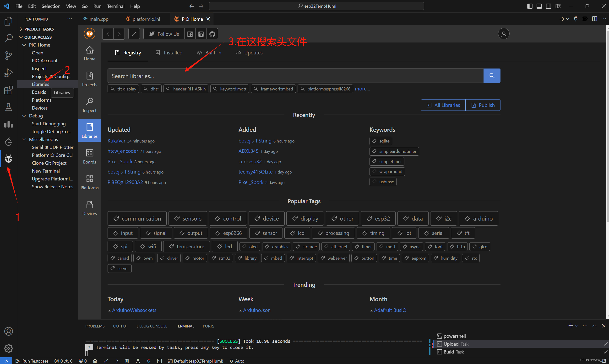Image resolution: width=609 pixels, height=364 pixels.
Task: Open PlatformIO GitHub page via GitHub icon
Action: click(x=212, y=34)
